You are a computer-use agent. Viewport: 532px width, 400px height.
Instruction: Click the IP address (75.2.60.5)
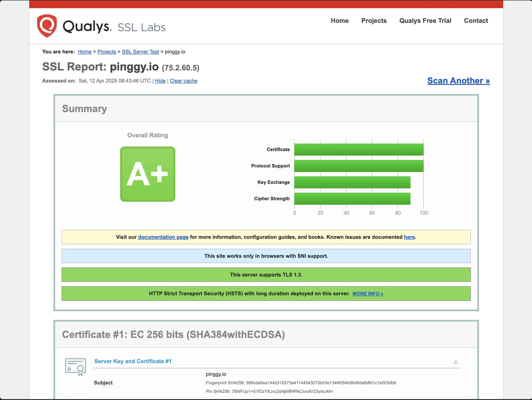point(181,68)
